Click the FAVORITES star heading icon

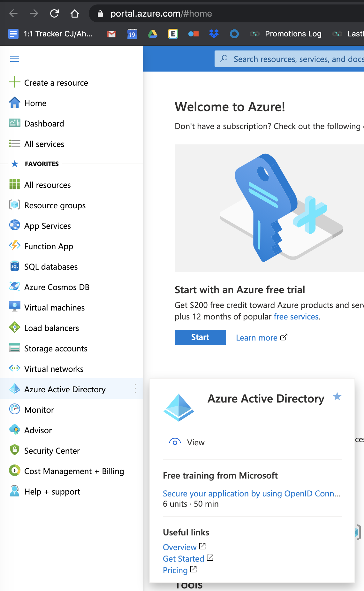15,164
